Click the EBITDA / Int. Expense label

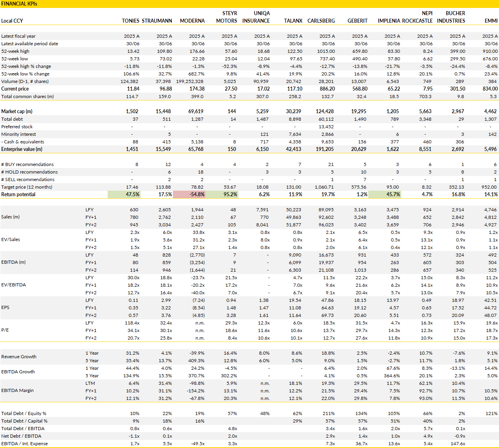tap(25, 444)
